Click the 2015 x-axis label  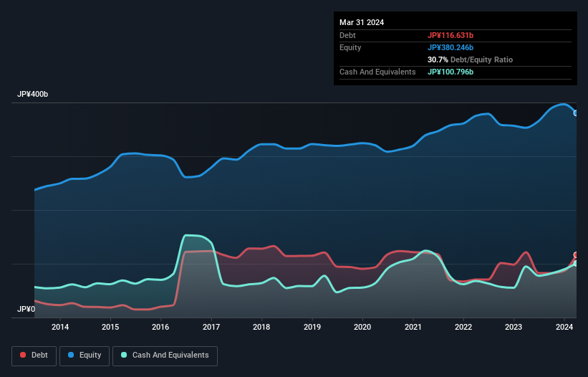pyautogui.click(x=110, y=327)
